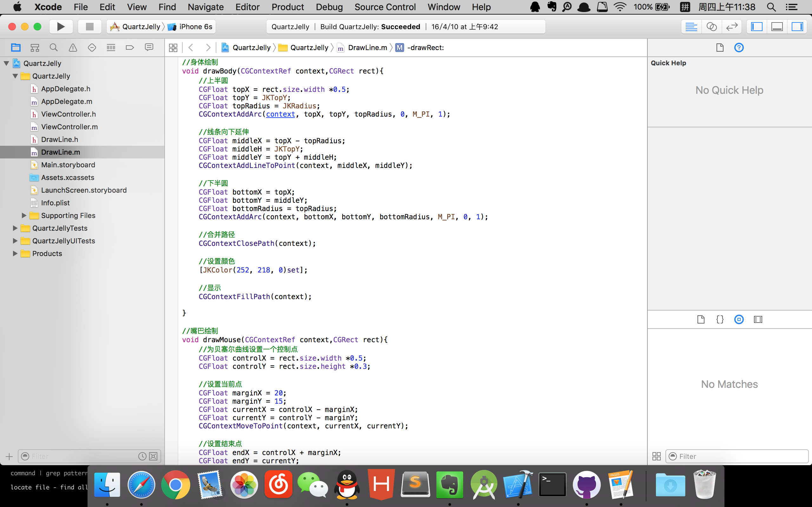
Task: Toggle the right utilities panel visibility
Action: 797,27
